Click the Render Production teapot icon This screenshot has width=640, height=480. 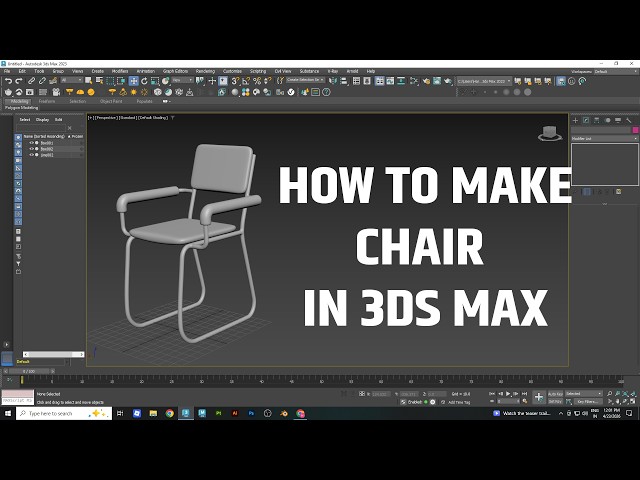(448, 81)
